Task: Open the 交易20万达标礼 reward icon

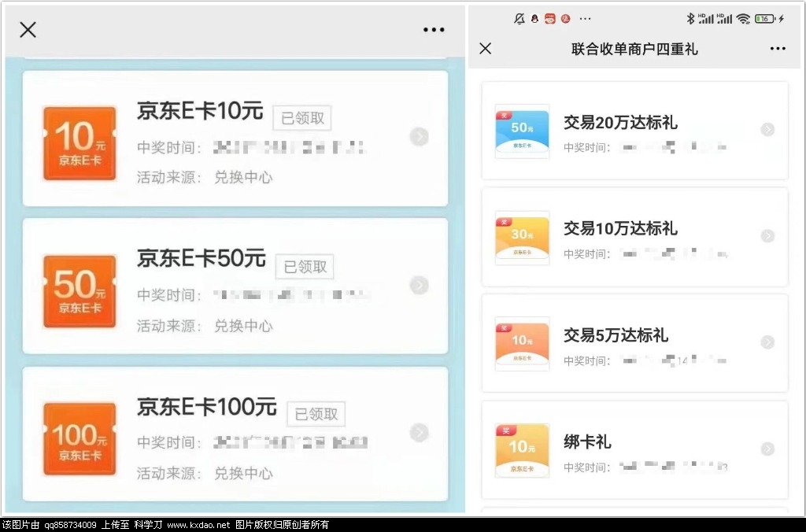Action: (x=522, y=131)
